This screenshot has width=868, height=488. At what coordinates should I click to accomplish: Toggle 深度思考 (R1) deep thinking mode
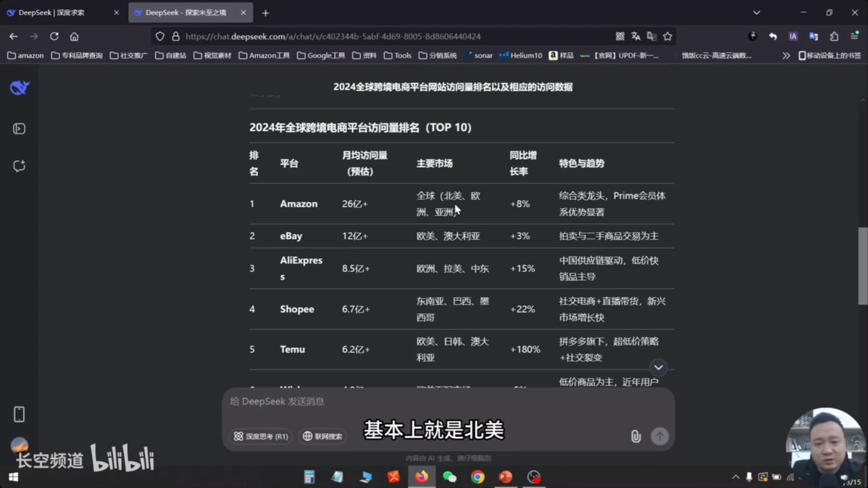coord(261,436)
